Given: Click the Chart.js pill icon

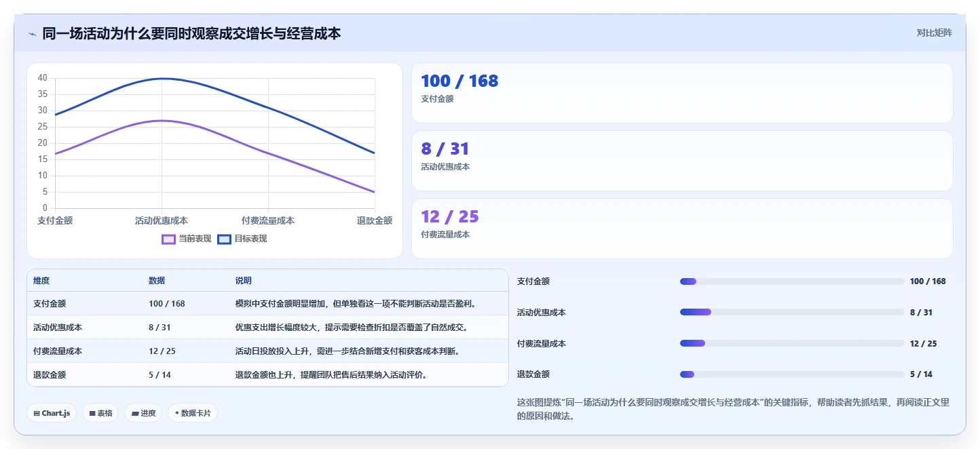Looking at the screenshot, I should coord(36,413).
